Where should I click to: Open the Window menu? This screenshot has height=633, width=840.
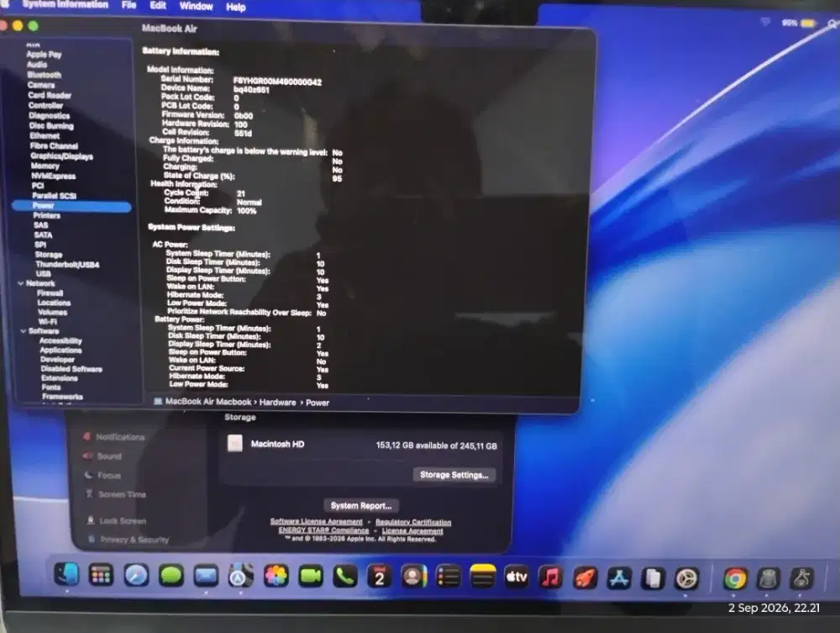click(x=196, y=7)
